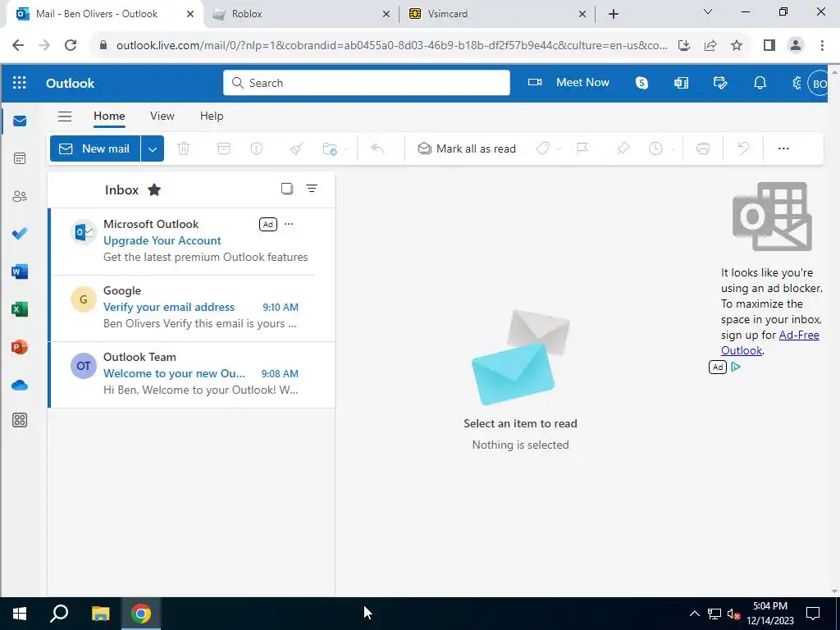This screenshot has width=840, height=630.
Task: Open Windows notification center icon
Action: 813,614
